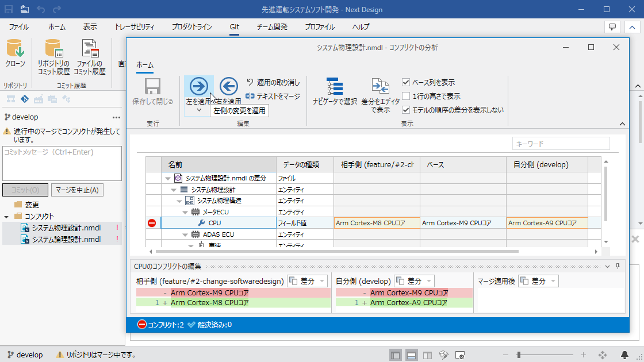Click the horizontal scrollbar of diff table
644x362 pixels.
(x=337, y=252)
